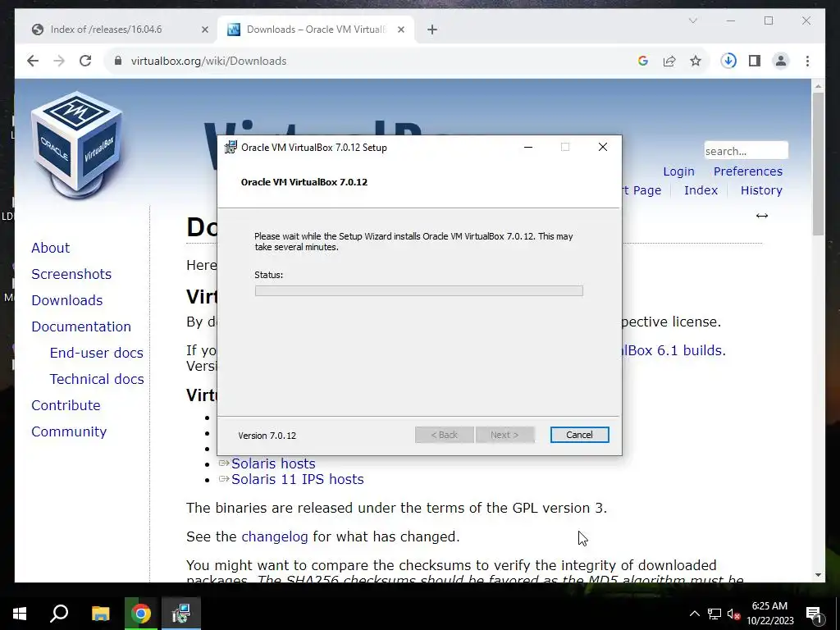Click the VirtualBox 6.1 builds link

pos(674,350)
